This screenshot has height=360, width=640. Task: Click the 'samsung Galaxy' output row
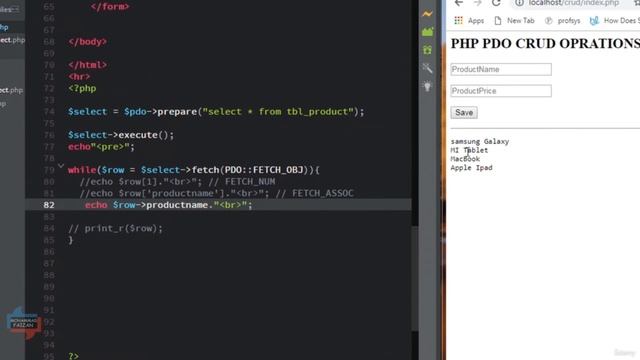(480, 141)
